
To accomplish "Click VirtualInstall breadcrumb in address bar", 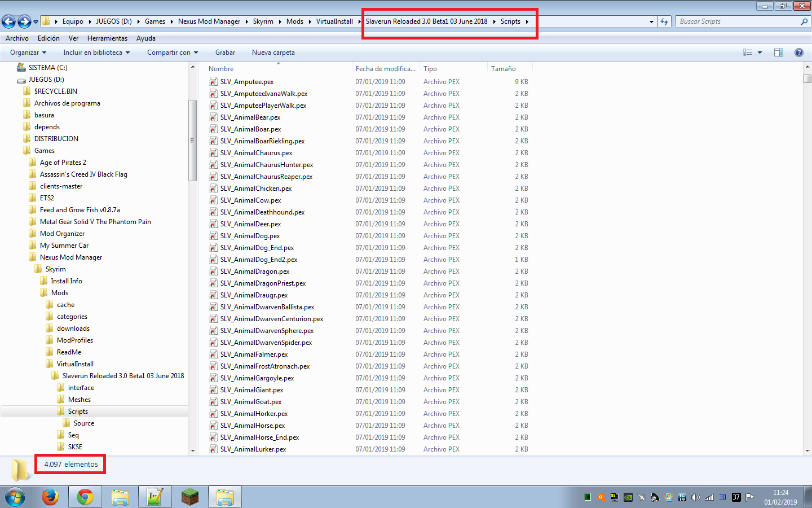I will 334,21.
